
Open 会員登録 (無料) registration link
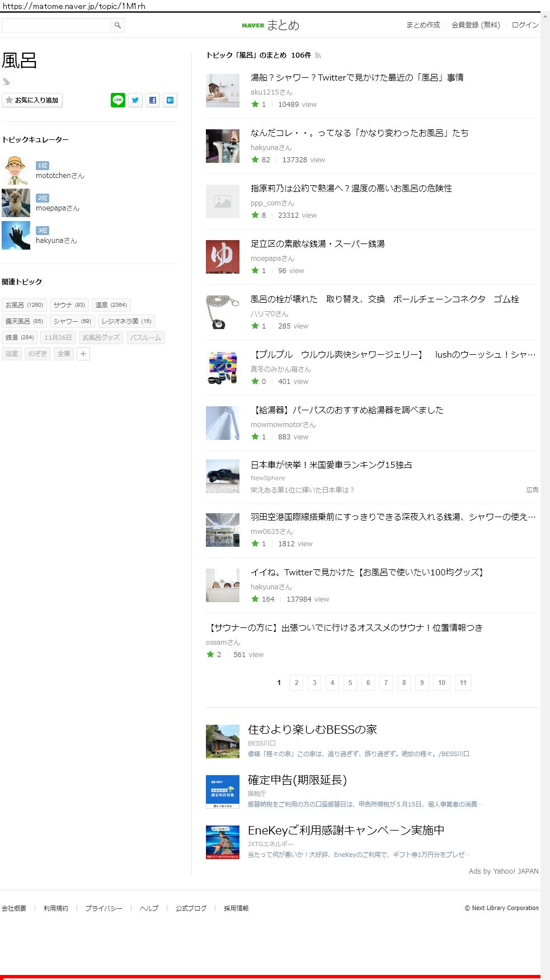tap(476, 25)
